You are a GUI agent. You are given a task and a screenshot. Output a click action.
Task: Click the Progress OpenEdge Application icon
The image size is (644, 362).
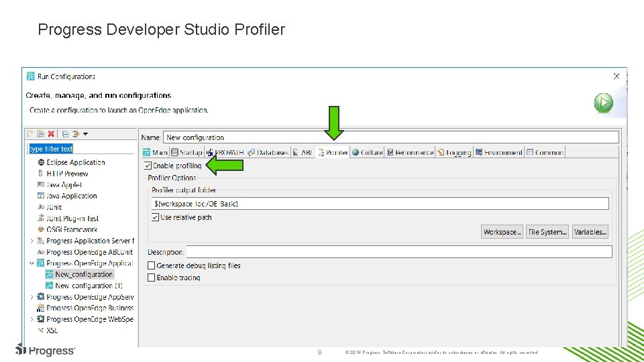[41, 263]
